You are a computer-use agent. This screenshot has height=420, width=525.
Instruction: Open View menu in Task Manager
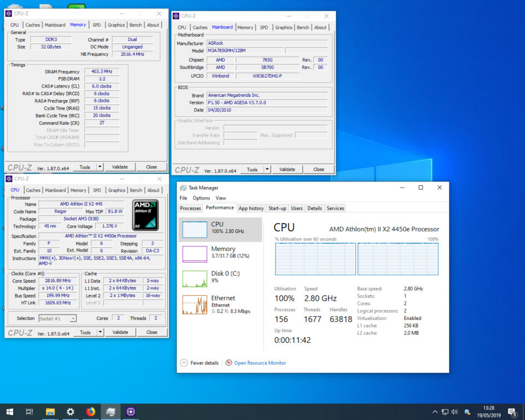click(220, 198)
